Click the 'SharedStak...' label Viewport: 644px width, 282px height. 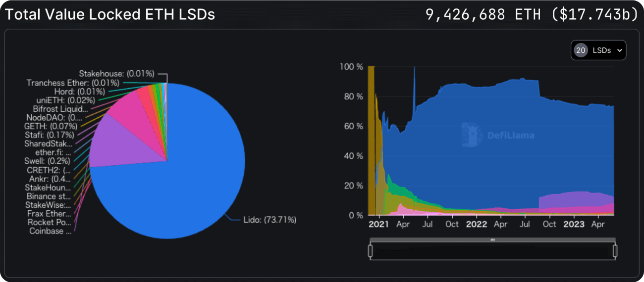point(48,144)
